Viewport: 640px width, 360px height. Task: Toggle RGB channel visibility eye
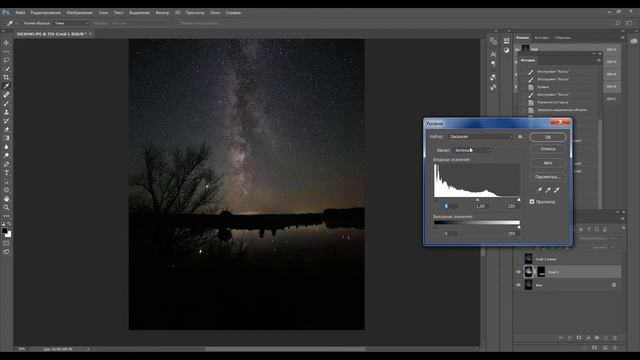click(x=517, y=49)
